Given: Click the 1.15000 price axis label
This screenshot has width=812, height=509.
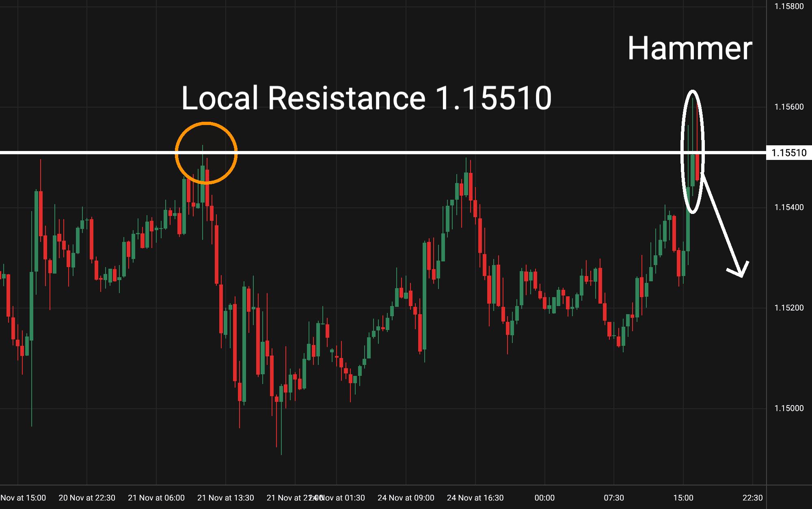Looking at the screenshot, I should 788,408.
